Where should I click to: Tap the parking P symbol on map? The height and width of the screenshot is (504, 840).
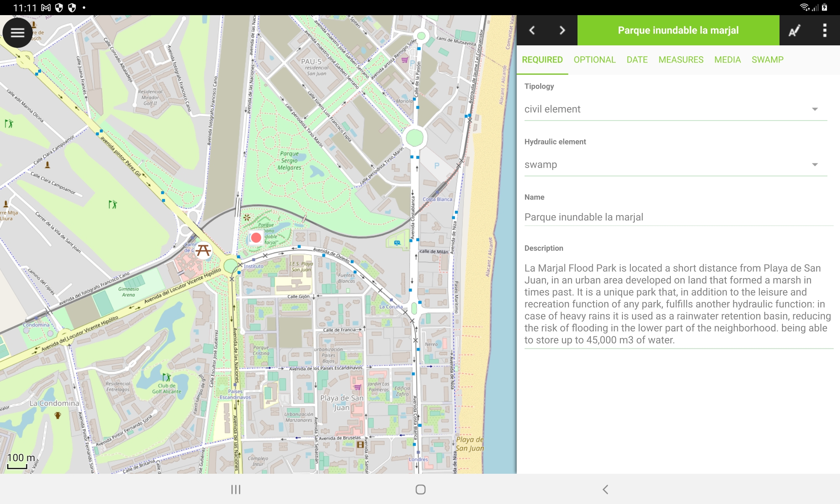pyautogui.click(x=437, y=165)
